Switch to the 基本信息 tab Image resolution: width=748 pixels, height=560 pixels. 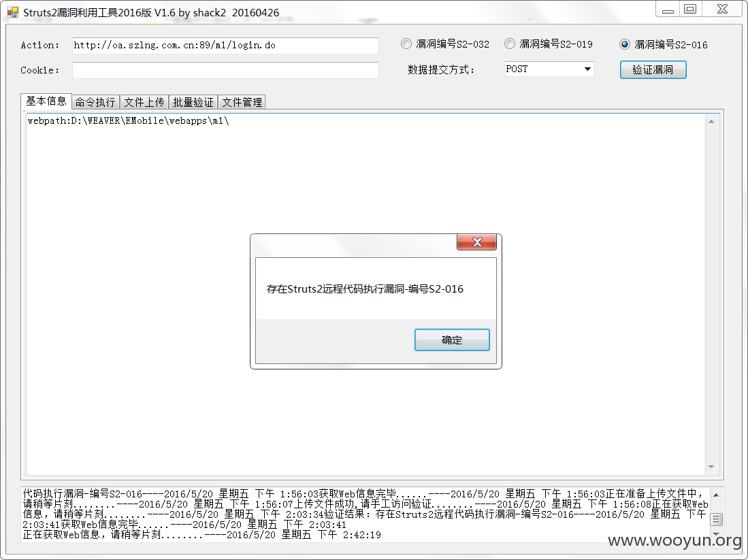point(46,101)
